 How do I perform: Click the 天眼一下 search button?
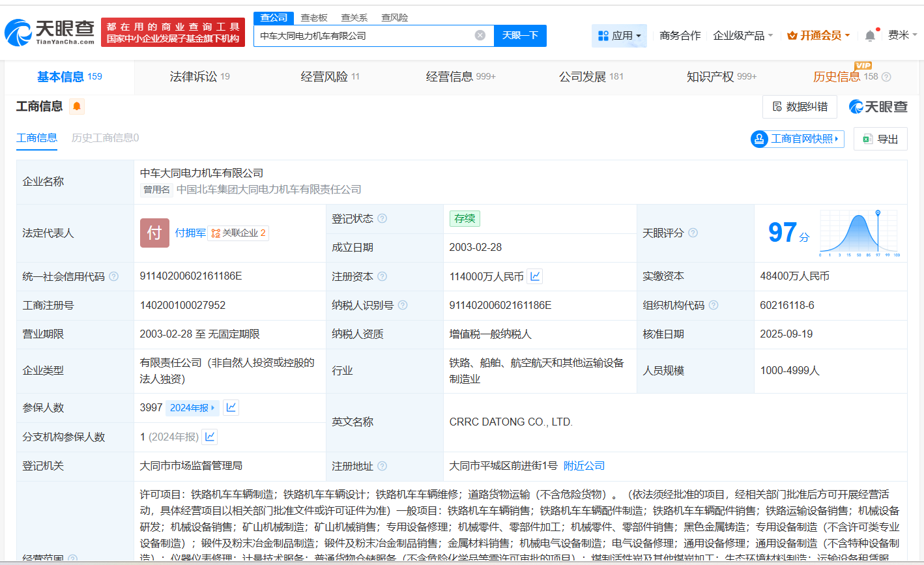click(519, 35)
